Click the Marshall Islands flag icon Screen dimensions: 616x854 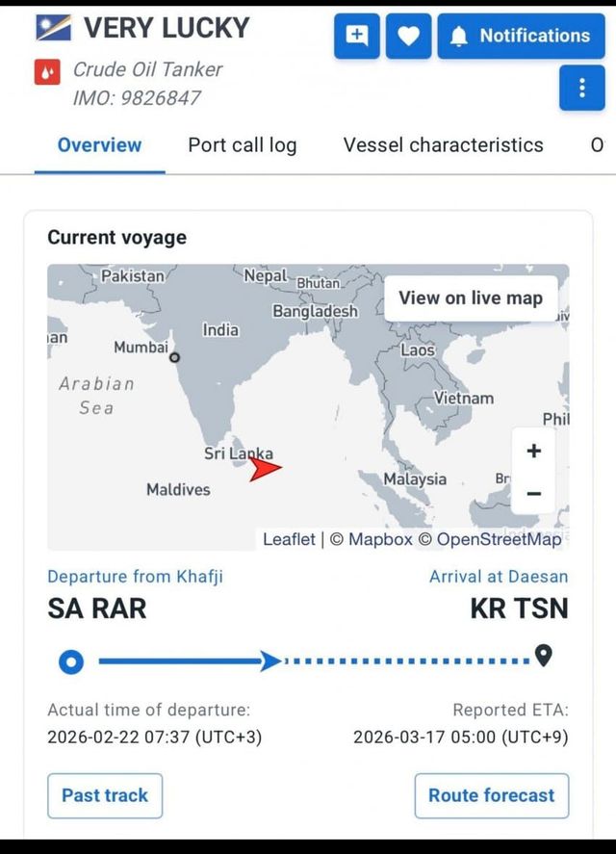54,28
